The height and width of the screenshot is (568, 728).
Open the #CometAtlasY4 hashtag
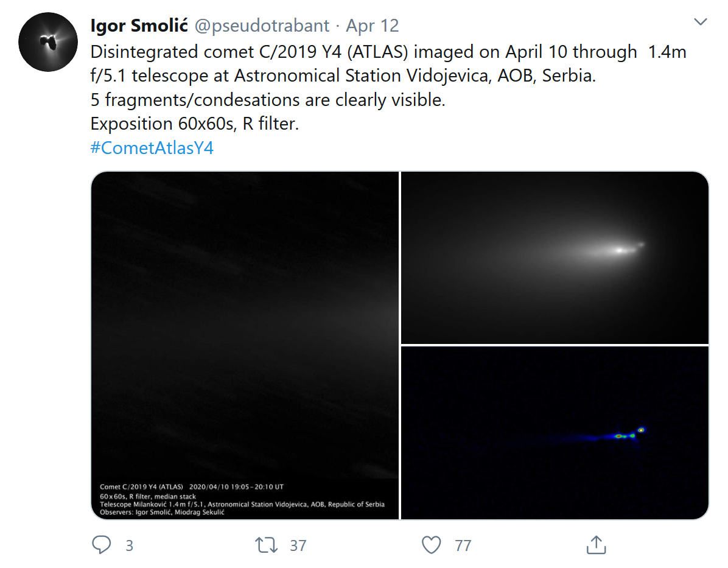click(x=152, y=148)
